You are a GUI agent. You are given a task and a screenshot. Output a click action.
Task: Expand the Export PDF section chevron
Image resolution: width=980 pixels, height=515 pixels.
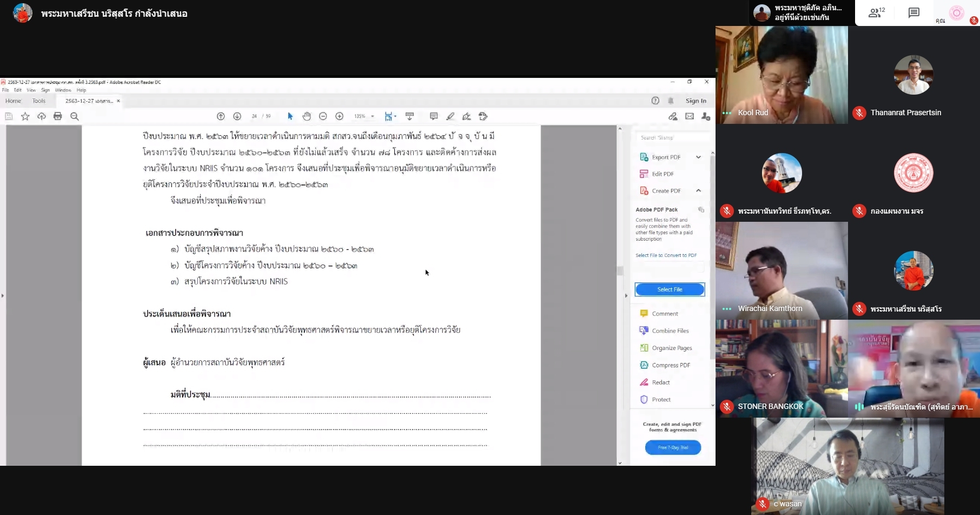[698, 157]
